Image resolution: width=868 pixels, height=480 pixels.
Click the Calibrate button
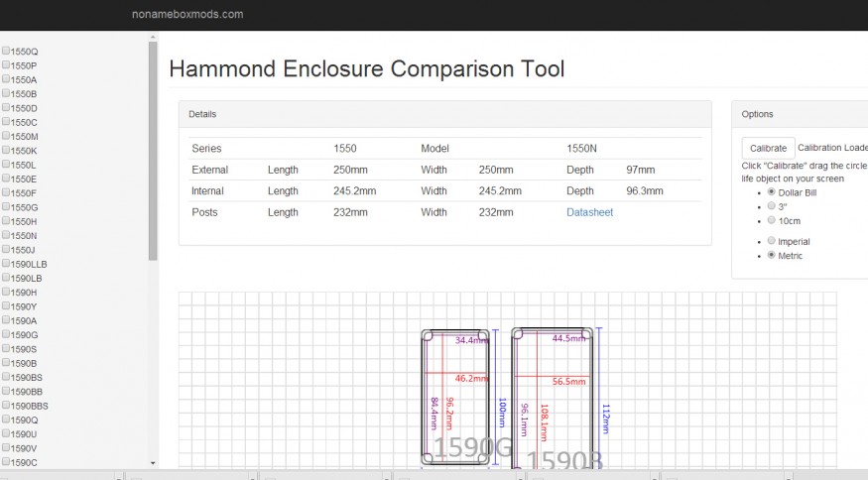pos(768,149)
